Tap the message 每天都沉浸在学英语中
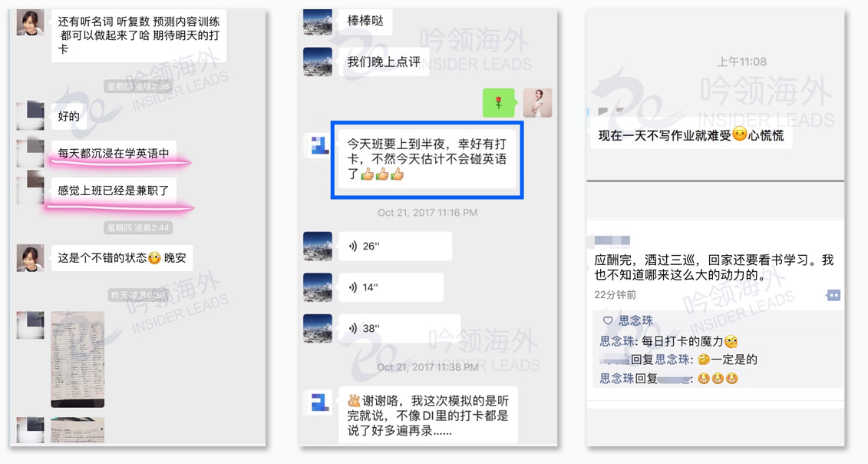This screenshot has width=868, height=464. coord(114,154)
